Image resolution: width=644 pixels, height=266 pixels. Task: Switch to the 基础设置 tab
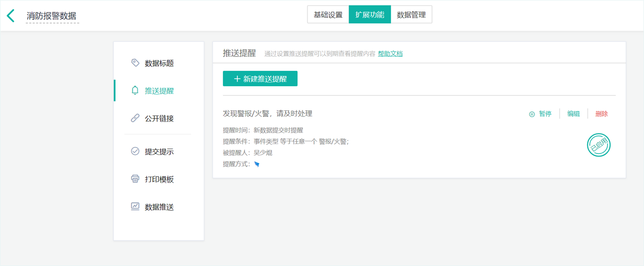(x=328, y=15)
